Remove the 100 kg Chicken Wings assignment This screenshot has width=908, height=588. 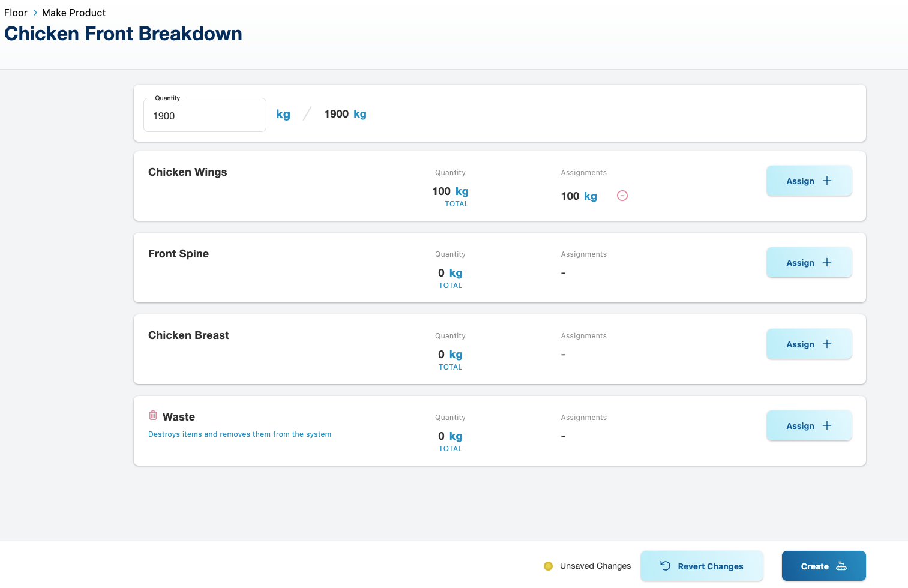click(622, 196)
